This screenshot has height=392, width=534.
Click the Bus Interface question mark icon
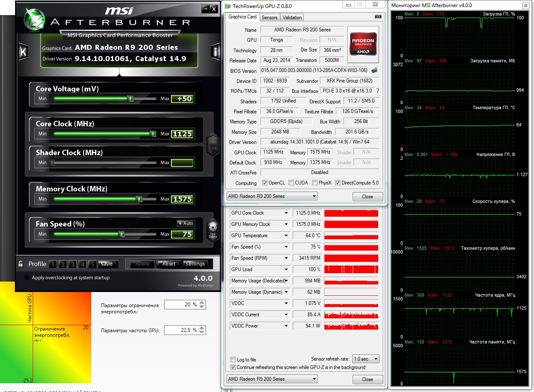[377, 91]
